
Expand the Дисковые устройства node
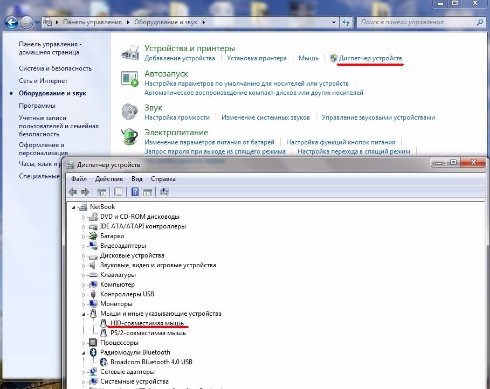(x=83, y=256)
